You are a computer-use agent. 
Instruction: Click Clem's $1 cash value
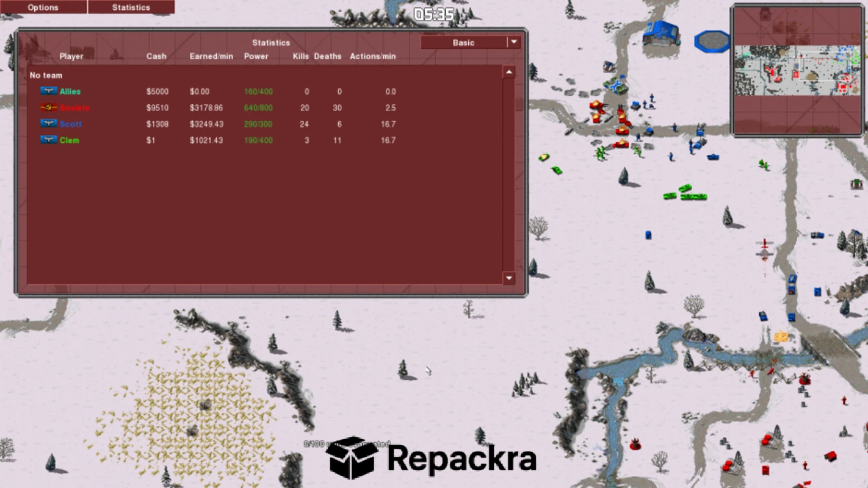150,140
